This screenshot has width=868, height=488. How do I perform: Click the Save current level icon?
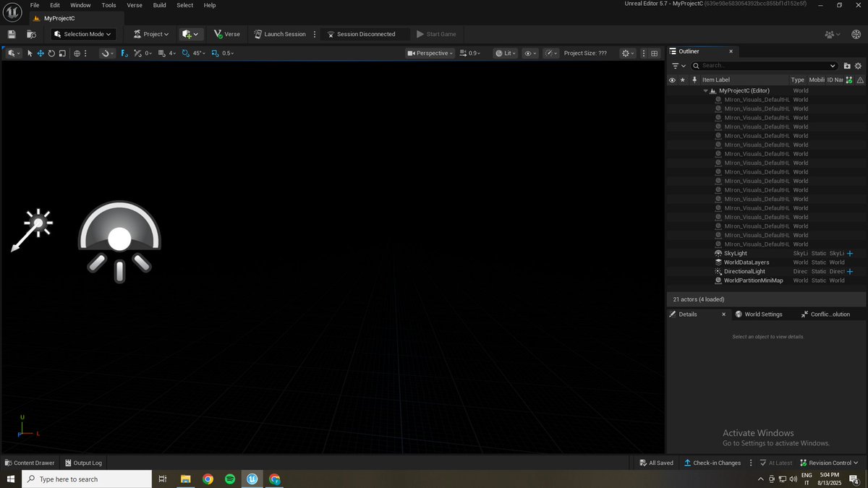[x=12, y=34]
